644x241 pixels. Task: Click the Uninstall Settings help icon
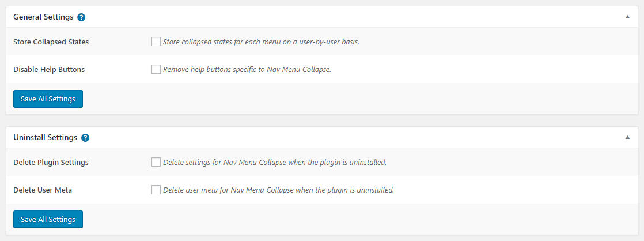coord(85,138)
